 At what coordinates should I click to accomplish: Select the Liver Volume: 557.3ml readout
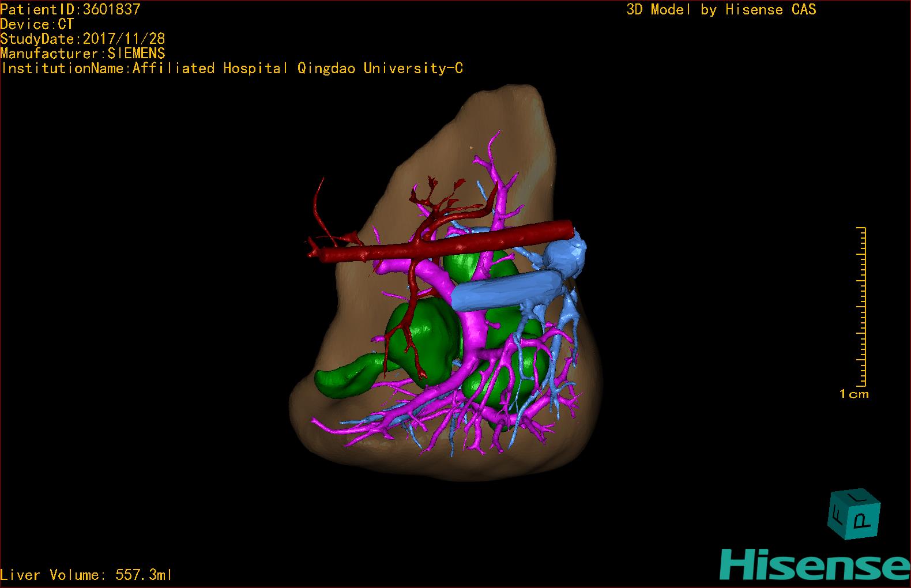(x=86, y=575)
